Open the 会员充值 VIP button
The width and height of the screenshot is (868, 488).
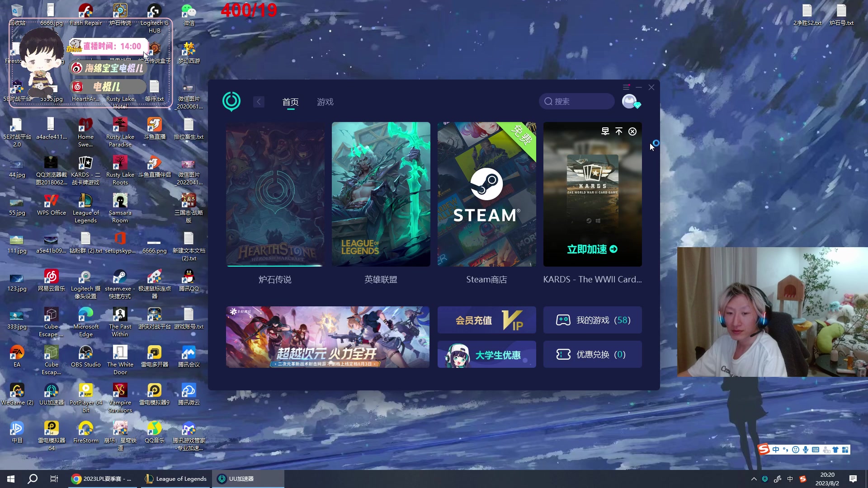pyautogui.click(x=486, y=320)
